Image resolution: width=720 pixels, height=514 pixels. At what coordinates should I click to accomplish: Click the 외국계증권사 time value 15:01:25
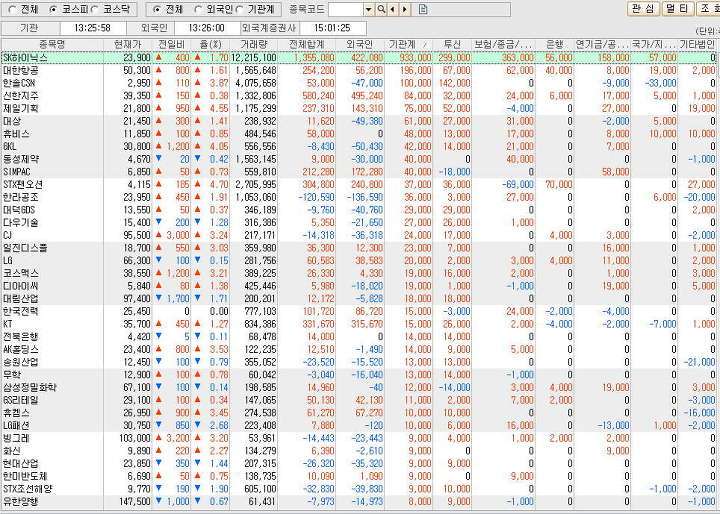tap(332, 28)
